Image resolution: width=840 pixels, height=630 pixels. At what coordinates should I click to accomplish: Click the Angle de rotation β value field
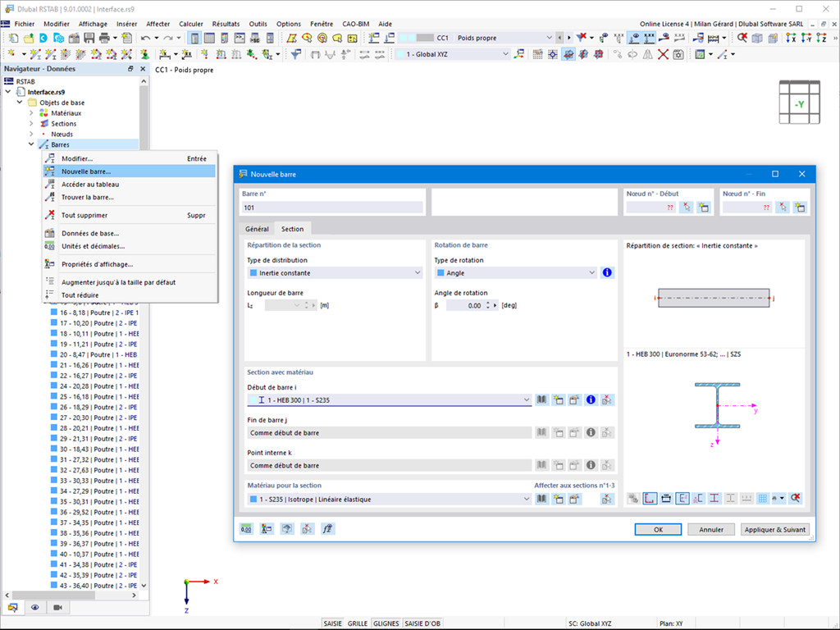464,305
